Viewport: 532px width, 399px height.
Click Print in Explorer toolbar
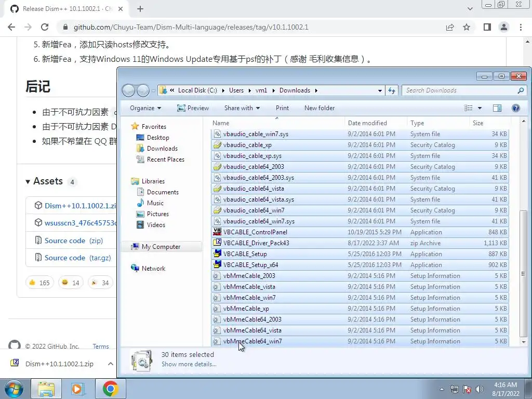tap(282, 108)
